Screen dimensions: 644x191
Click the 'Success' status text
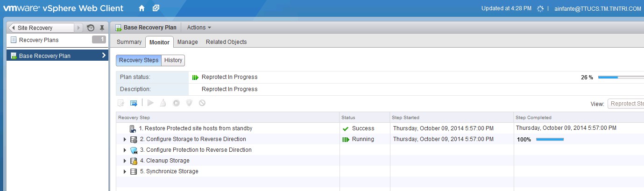[x=363, y=128]
